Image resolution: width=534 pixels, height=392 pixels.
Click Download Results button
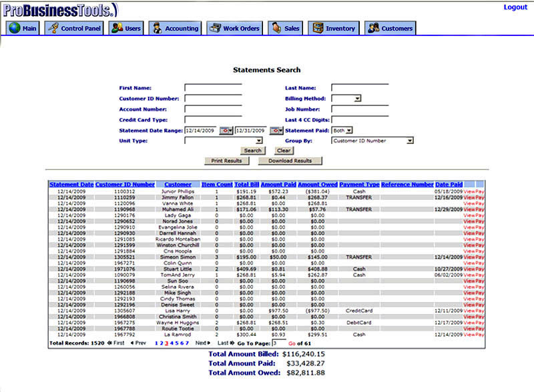click(290, 161)
